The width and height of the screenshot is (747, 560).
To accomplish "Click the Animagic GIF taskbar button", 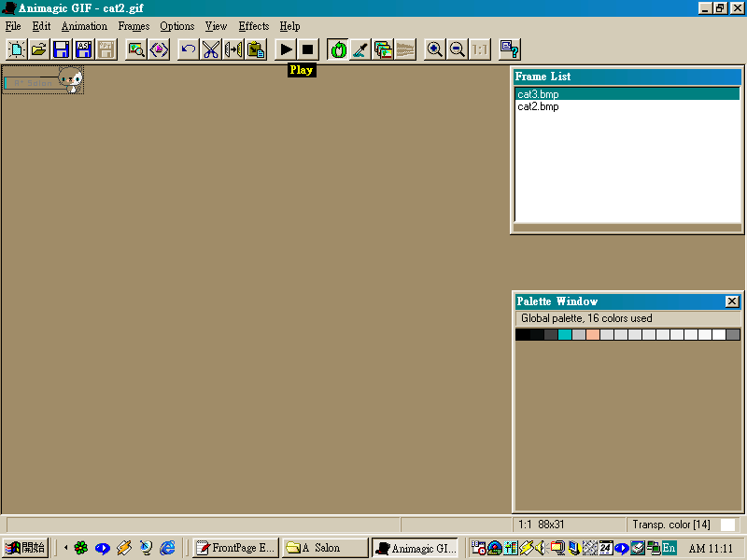I will pos(415,548).
